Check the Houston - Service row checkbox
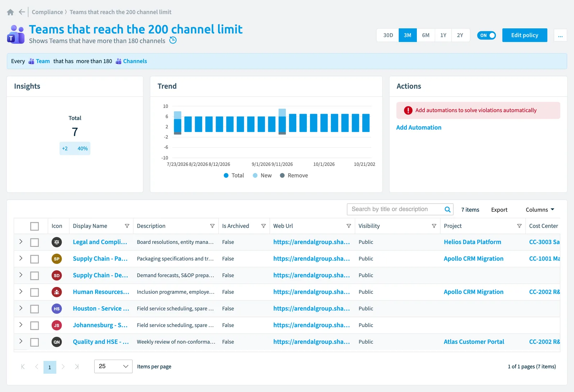The image size is (574, 392). tap(34, 309)
